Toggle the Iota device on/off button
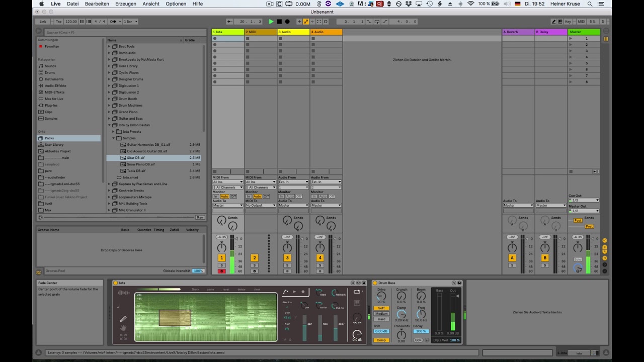The image size is (644, 362). (x=115, y=283)
